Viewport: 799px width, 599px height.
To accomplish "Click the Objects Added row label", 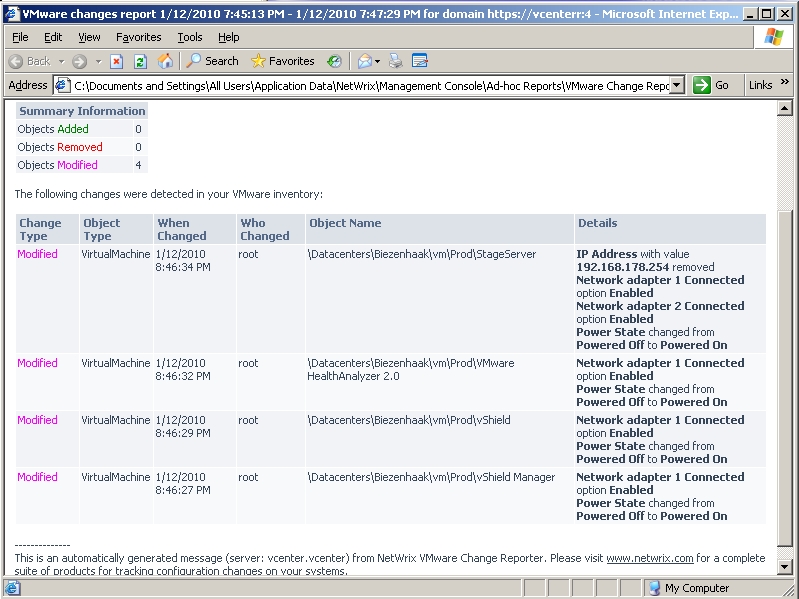I will pos(53,129).
